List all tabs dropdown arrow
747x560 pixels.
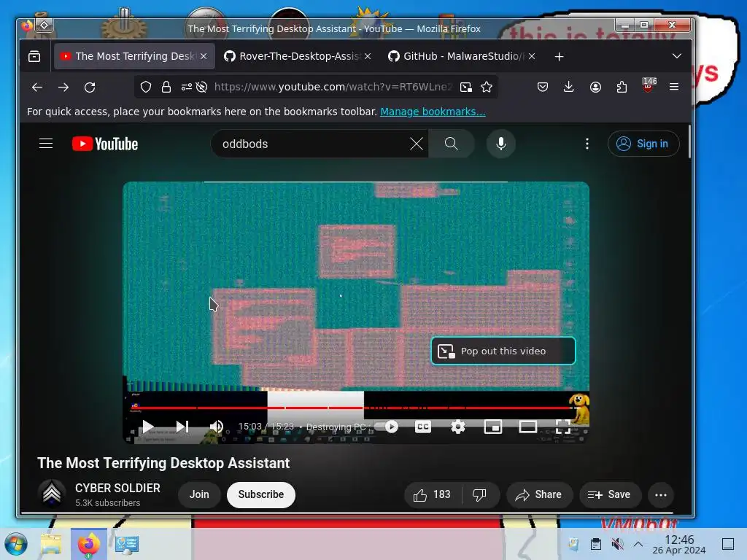pos(676,56)
